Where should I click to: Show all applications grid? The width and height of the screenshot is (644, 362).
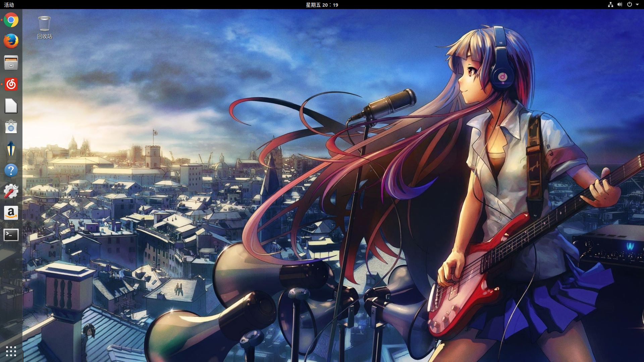click(x=11, y=351)
